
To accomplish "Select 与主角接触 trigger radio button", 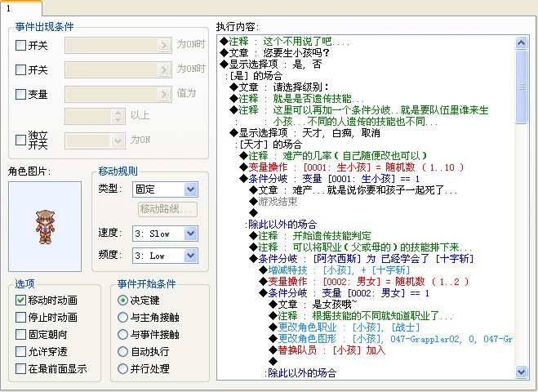I will coord(122,317).
